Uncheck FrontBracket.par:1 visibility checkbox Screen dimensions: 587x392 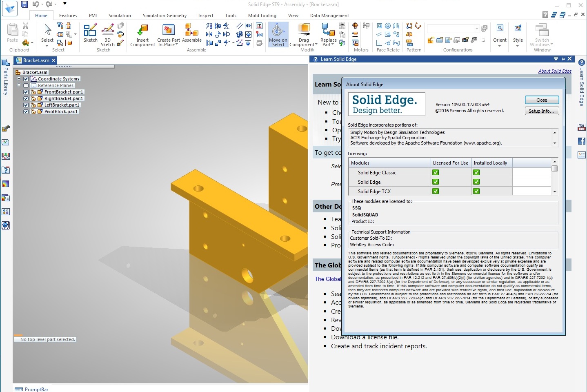[x=26, y=92]
